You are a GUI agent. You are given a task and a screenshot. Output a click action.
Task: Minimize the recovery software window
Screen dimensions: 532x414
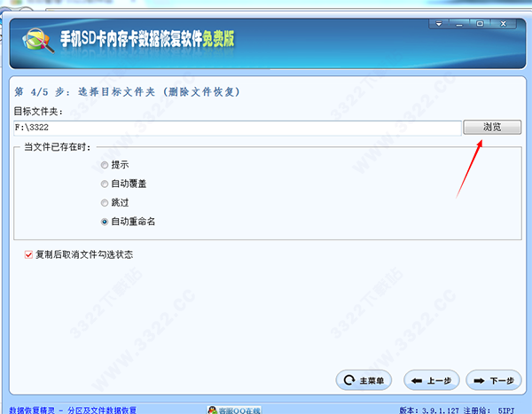[x=459, y=24]
